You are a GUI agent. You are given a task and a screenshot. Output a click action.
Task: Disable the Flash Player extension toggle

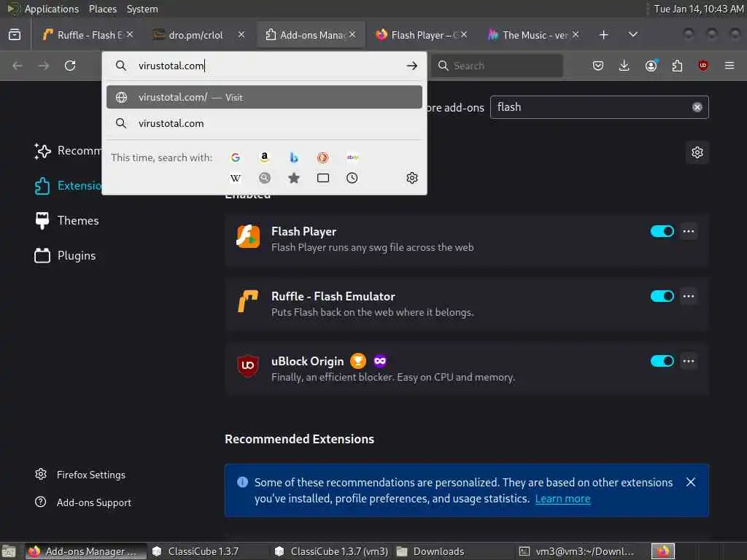(662, 231)
